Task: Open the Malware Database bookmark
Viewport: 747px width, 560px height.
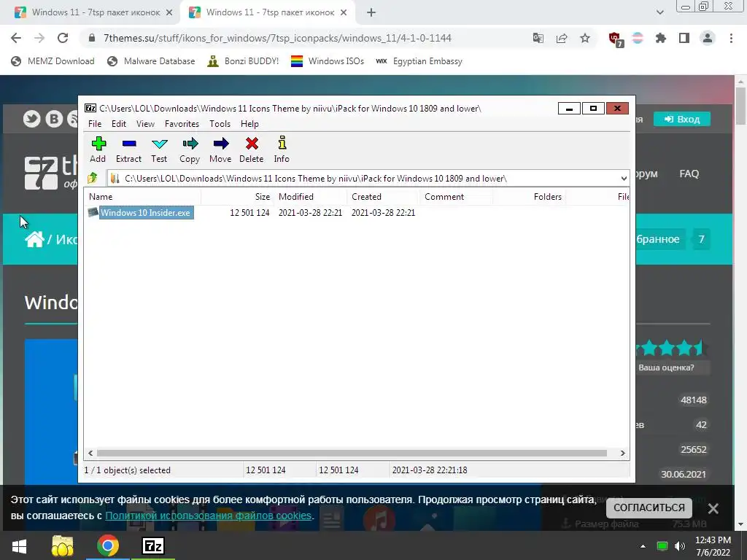Action: coord(152,61)
